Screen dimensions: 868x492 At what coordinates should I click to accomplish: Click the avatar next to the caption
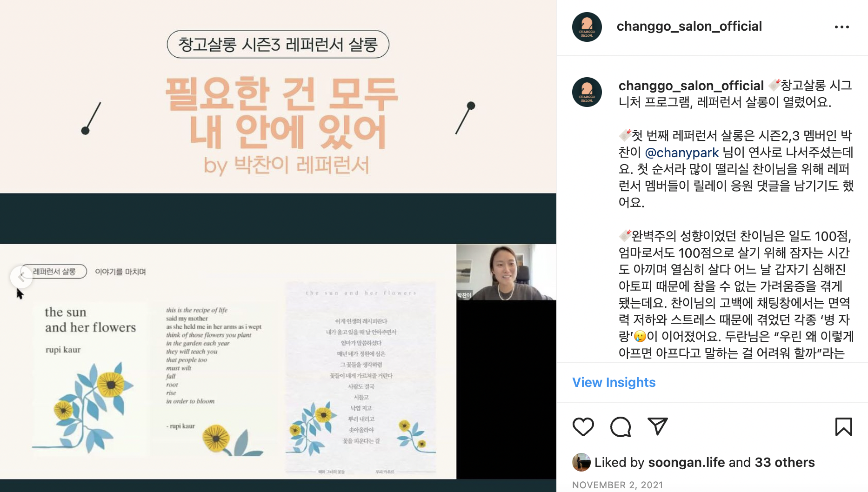tap(587, 92)
